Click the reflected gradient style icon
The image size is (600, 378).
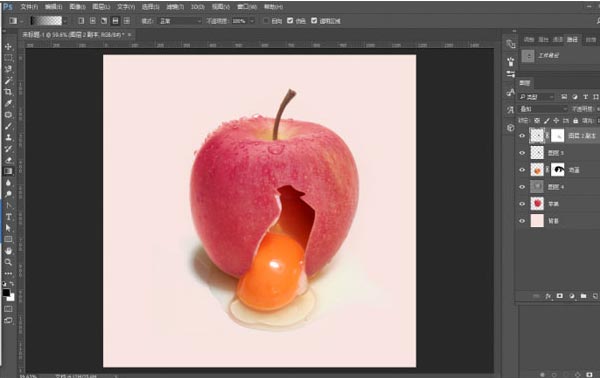[x=116, y=21]
